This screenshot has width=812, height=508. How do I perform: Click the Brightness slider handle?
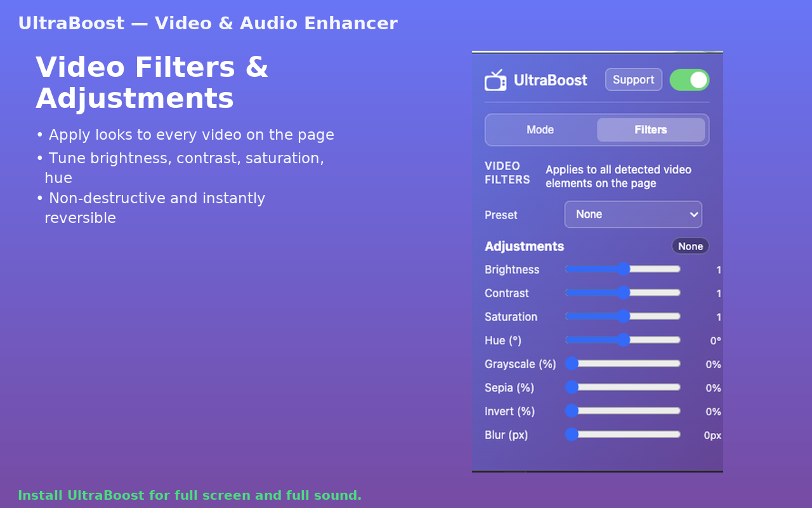click(x=624, y=269)
